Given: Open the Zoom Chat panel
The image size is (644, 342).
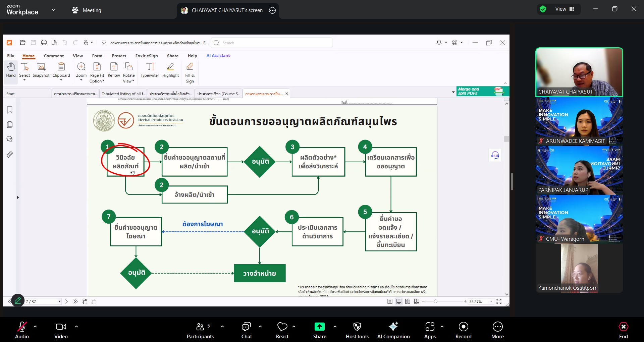Looking at the screenshot, I should click(247, 330).
